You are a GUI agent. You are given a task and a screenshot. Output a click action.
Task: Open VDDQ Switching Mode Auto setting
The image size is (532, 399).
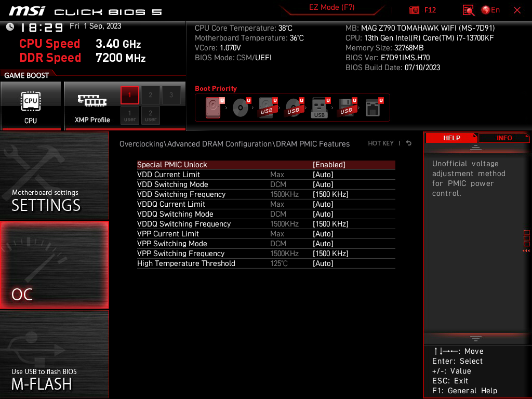[x=323, y=214]
